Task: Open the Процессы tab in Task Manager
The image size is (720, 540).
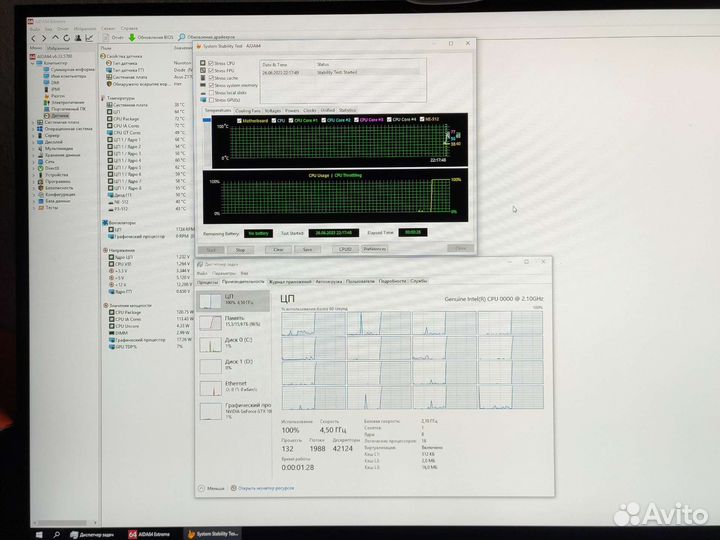Action: coord(208,282)
